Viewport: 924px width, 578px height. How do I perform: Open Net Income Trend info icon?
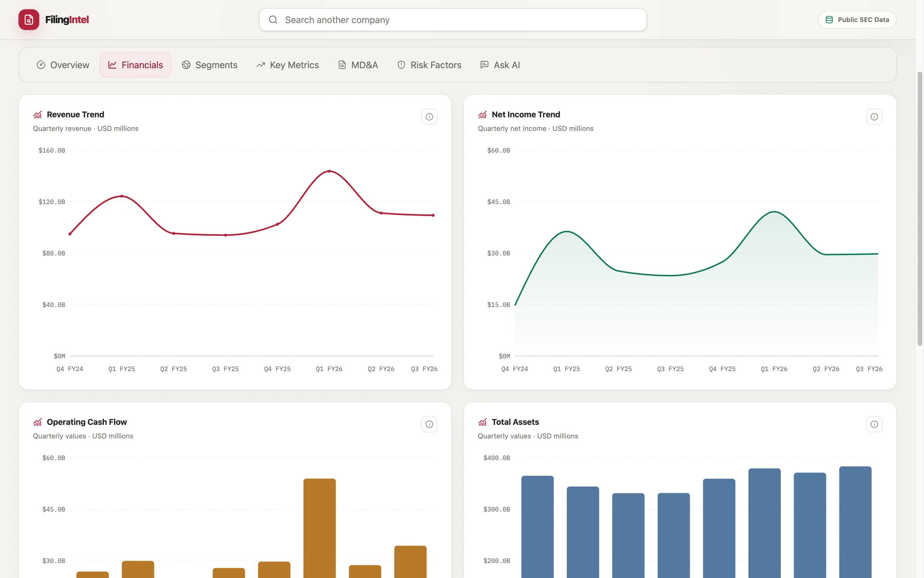point(874,117)
